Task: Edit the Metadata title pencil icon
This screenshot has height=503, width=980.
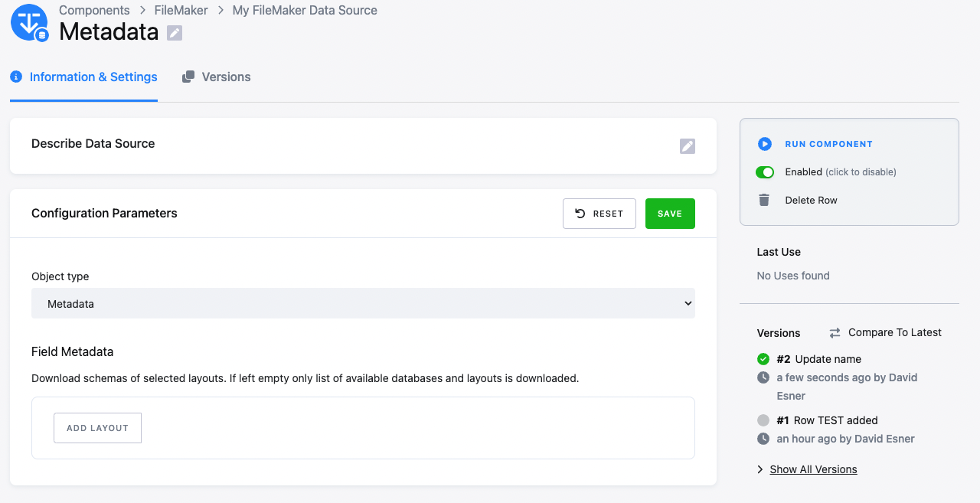Action: (175, 33)
